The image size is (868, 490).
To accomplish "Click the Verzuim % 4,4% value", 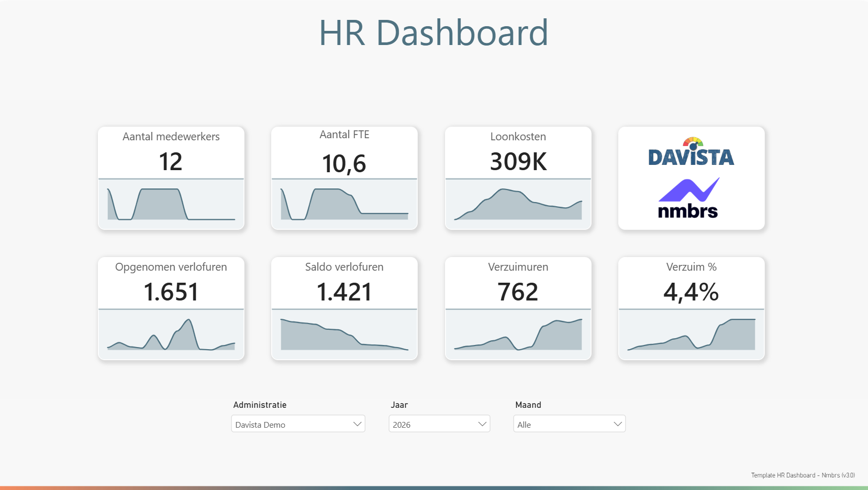I will 691,292.
